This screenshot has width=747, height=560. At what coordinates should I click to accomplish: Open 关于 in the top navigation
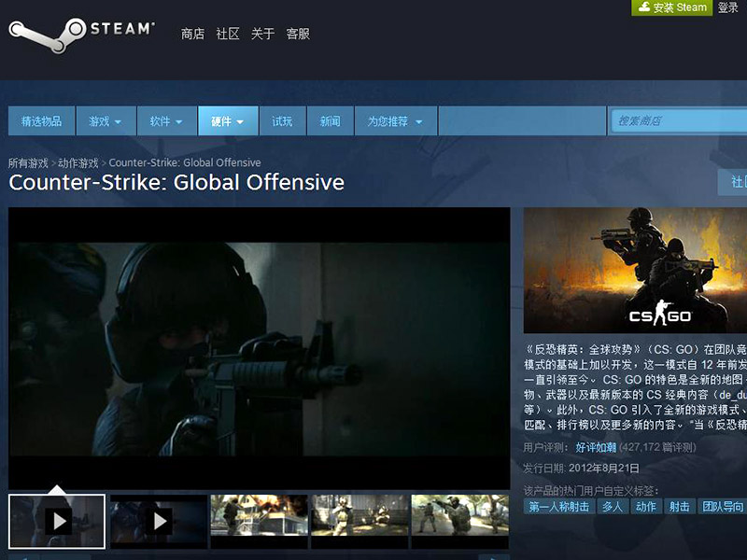(x=262, y=34)
